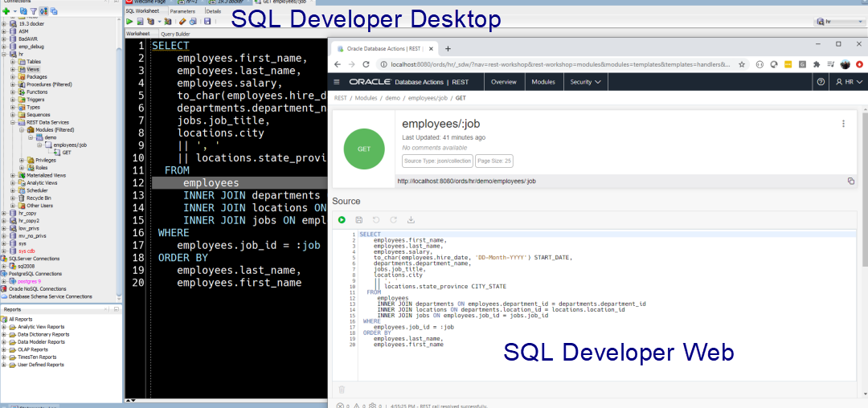Image resolution: width=868 pixels, height=408 pixels.
Task: Select the GET handler in Connections tree
Action: (x=67, y=153)
